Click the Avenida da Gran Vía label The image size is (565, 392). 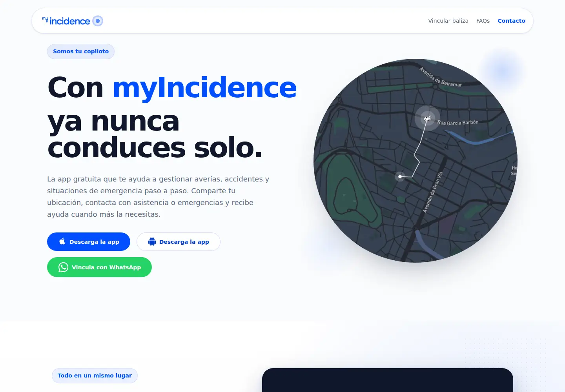[432, 192]
